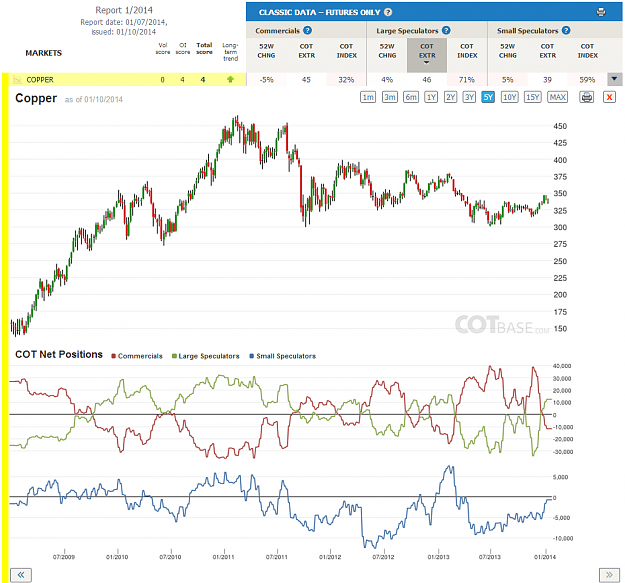
Task: Click Large Speculators COT INDEX value 71%
Action: point(467,80)
